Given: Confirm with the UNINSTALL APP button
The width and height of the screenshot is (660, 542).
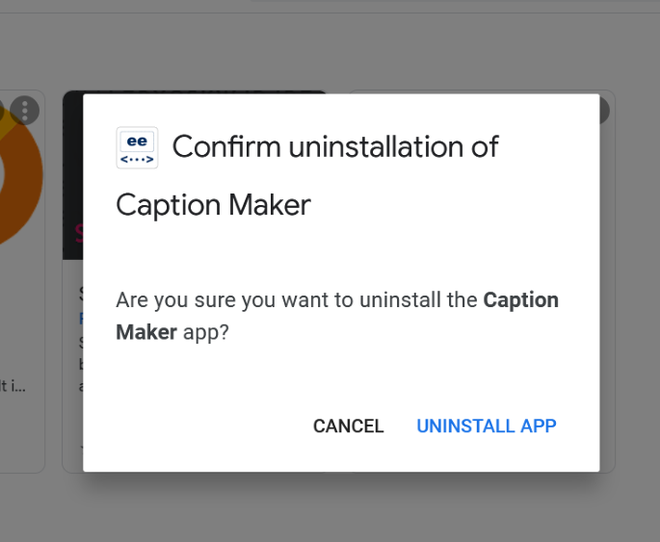Looking at the screenshot, I should 486,426.
